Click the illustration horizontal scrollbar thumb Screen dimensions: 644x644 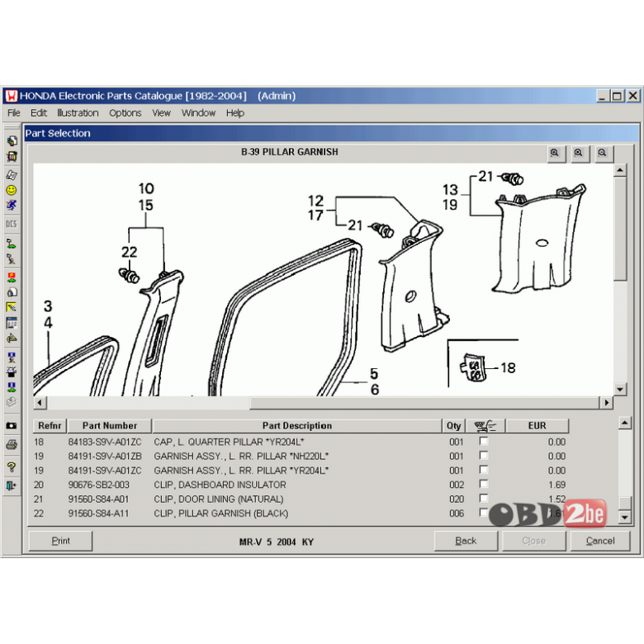(x=424, y=403)
